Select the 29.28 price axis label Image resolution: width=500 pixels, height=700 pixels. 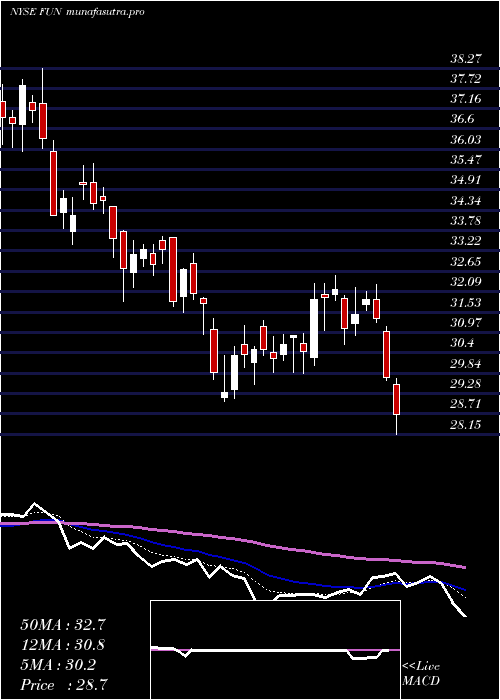tap(465, 384)
